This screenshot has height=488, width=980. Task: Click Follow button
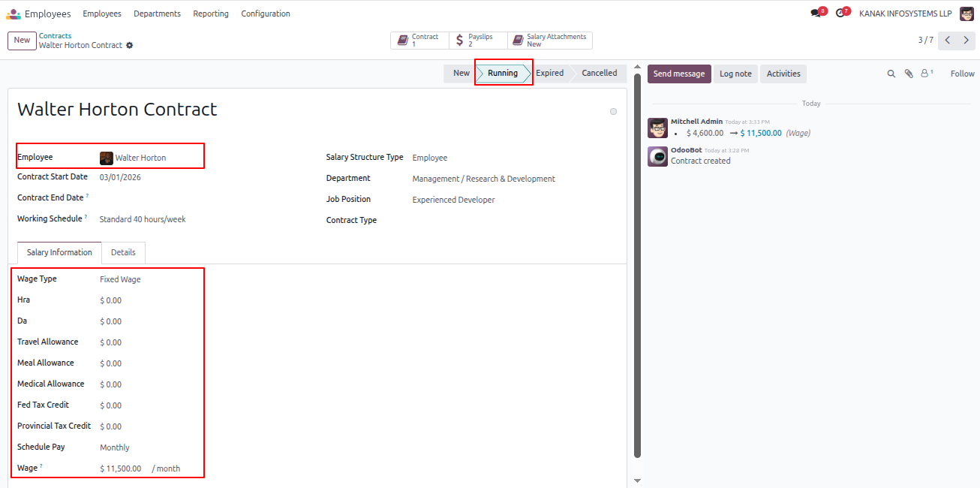pyautogui.click(x=962, y=74)
